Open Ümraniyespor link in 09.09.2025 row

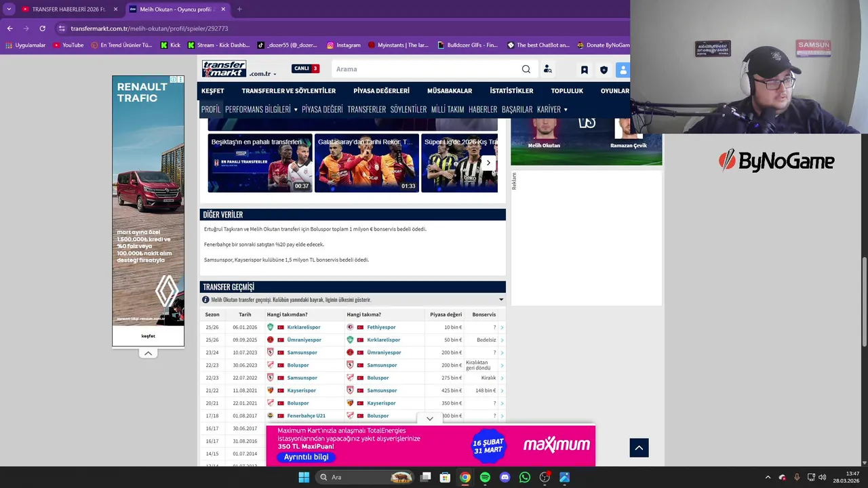[304, 340]
